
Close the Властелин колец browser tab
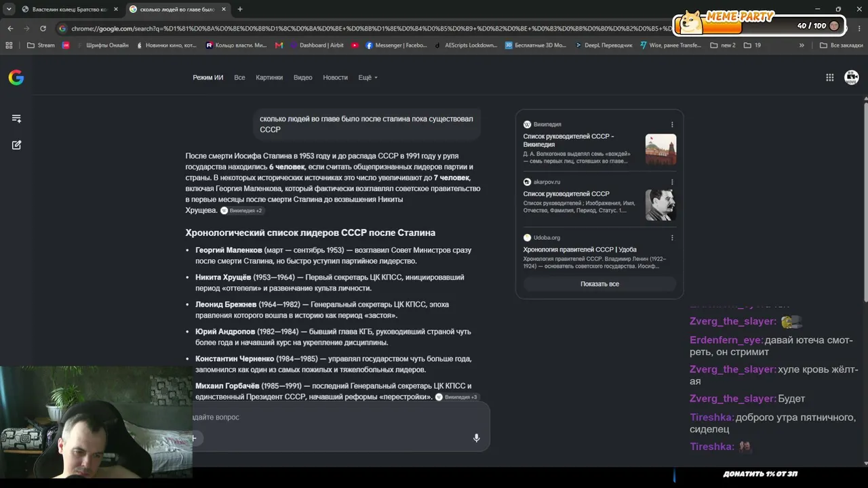(x=116, y=9)
